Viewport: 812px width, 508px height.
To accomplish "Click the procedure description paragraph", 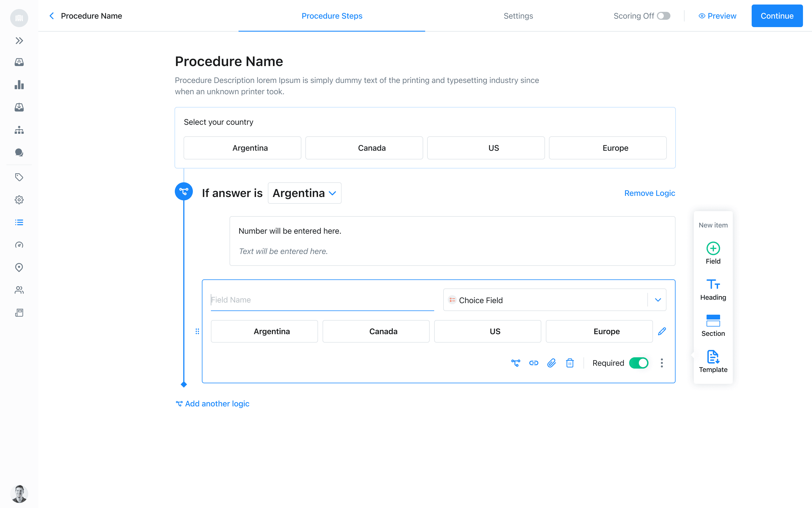I will (x=357, y=86).
